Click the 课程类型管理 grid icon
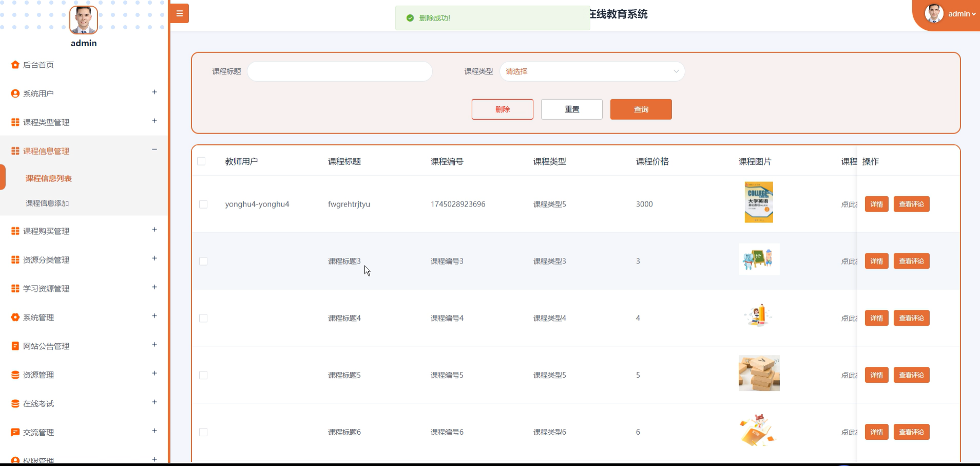 (15, 122)
